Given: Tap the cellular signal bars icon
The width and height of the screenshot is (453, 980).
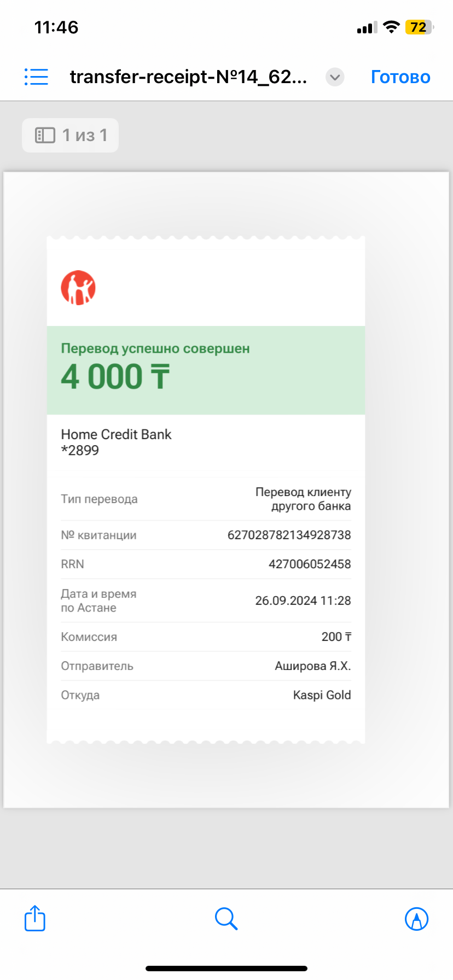Looking at the screenshot, I should (367, 27).
